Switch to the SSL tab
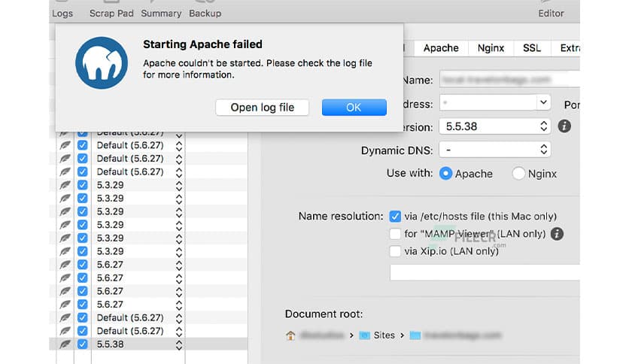 [531, 47]
